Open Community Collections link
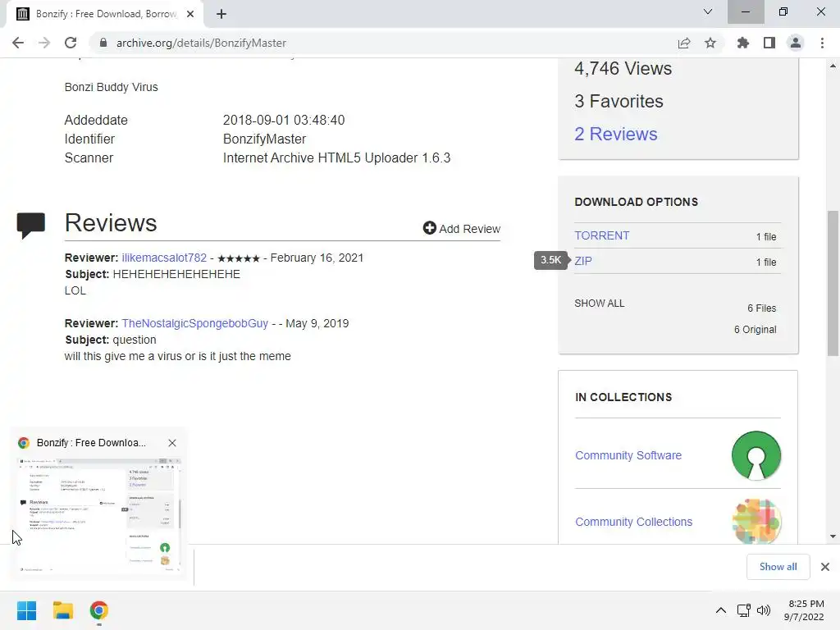The image size is (840, 630). click(x=634, y=522)
